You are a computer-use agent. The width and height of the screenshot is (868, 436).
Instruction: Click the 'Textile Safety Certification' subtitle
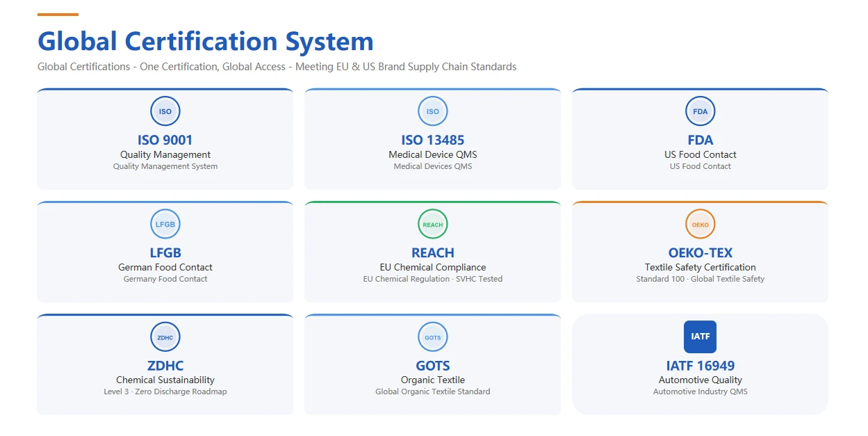(701, 267)
